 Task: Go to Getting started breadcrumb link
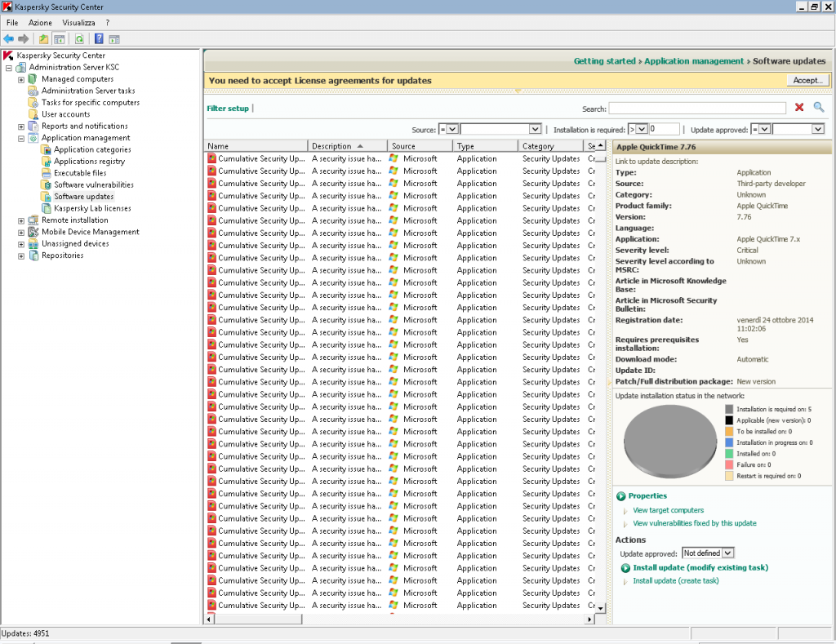click(x=605, y=60)
